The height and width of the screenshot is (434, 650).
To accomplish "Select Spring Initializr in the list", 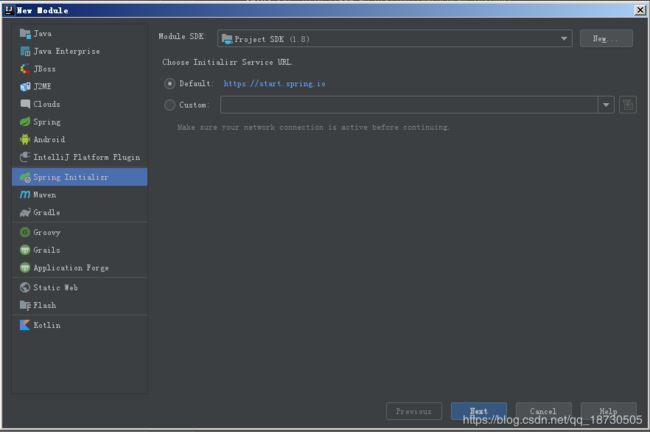I will 80,177.
